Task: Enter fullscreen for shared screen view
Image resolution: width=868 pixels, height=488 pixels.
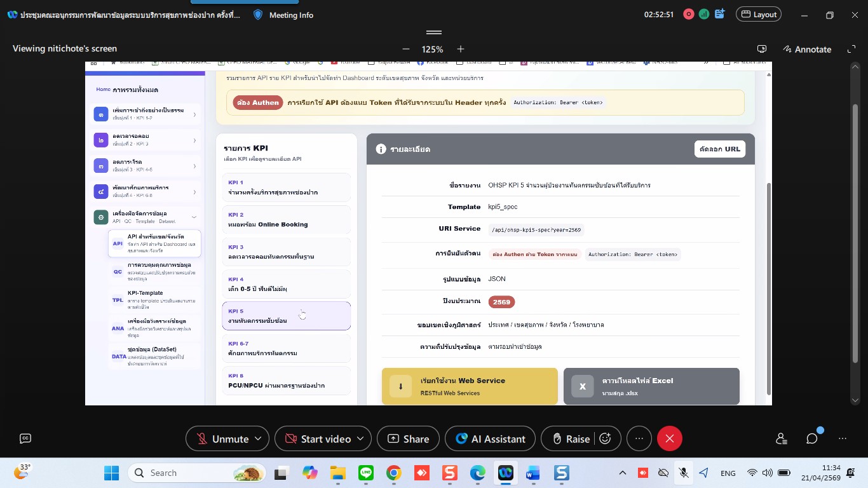Action: (851, 49)
